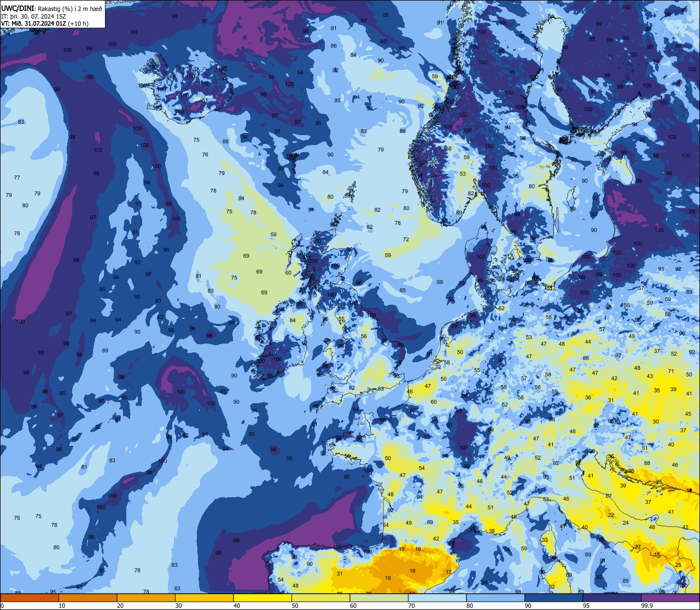The image size is (700, 610).
Task: Click the amber 20–30 legend swatch
Action: click(146, 598)
